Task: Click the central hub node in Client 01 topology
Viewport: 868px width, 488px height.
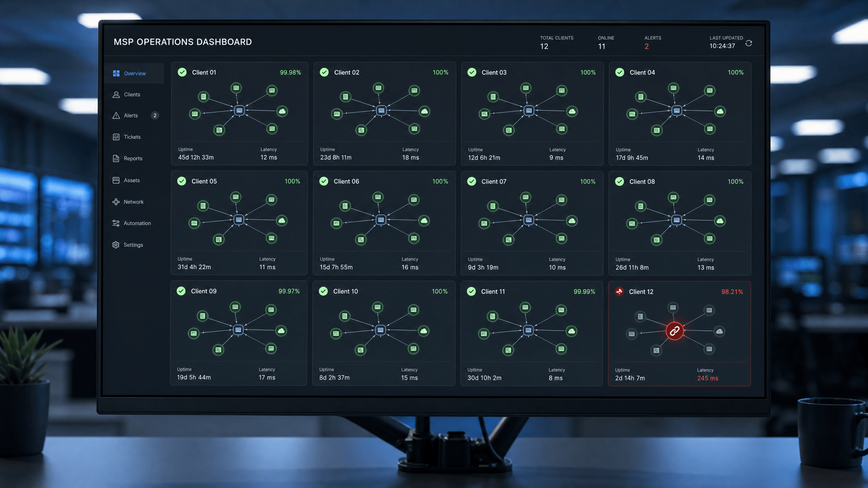Action: click(239, 110)
